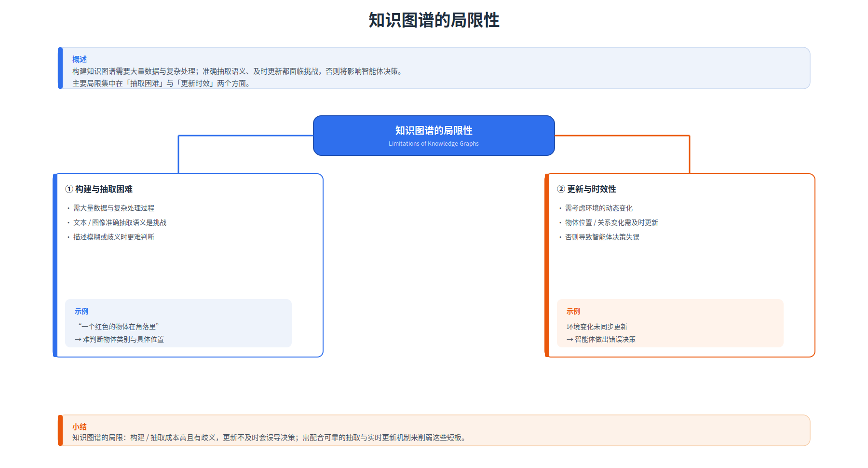This screenshot has height=468, width=868.
Task: Click the blue root node 知识图谱的局限性
Action: pyautogui.click(x=434, y=136)
